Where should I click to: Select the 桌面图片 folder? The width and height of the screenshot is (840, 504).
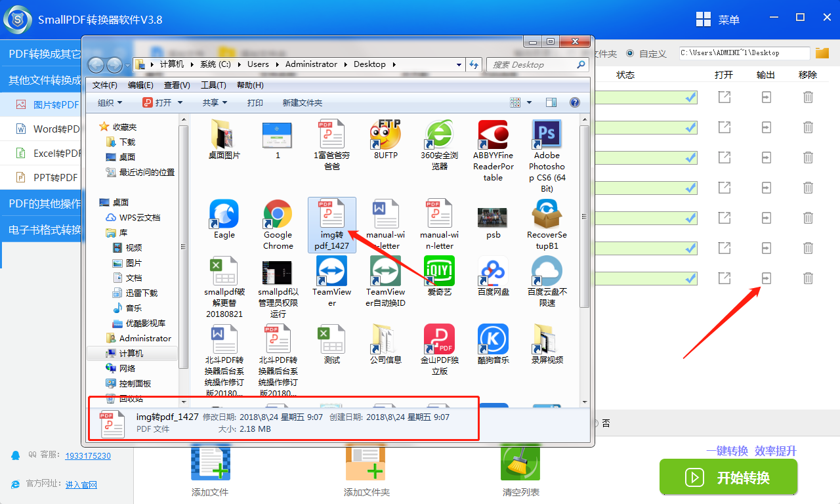pyautogui.click(x=224, y=140)
